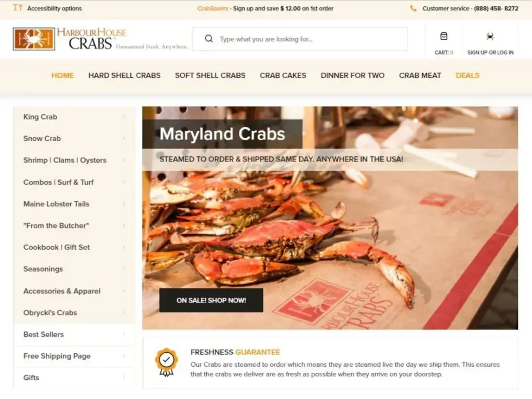Expand the Seasonings category chevron
Image resolution: width=532 pixels, height=399 pixels.
tap(124, 269)
